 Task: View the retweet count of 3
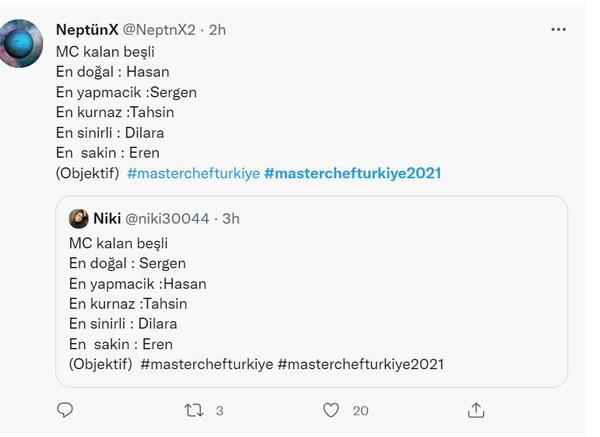(219, 410)
